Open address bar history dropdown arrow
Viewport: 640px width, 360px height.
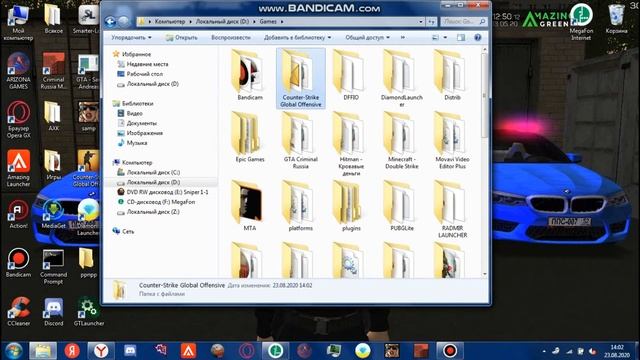(x=421, y=22)
